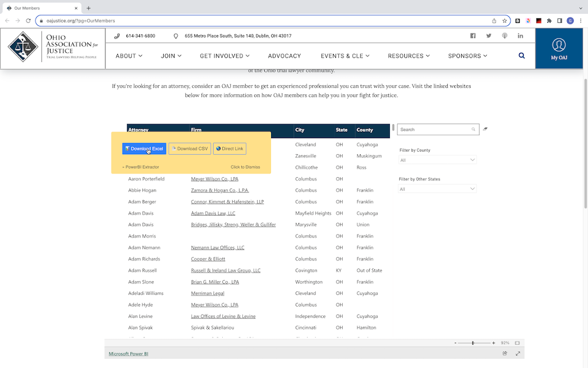Reload the page with browser refresh icon
The width and height of the screenshot is (588, 368).
(x=28, y=21)
